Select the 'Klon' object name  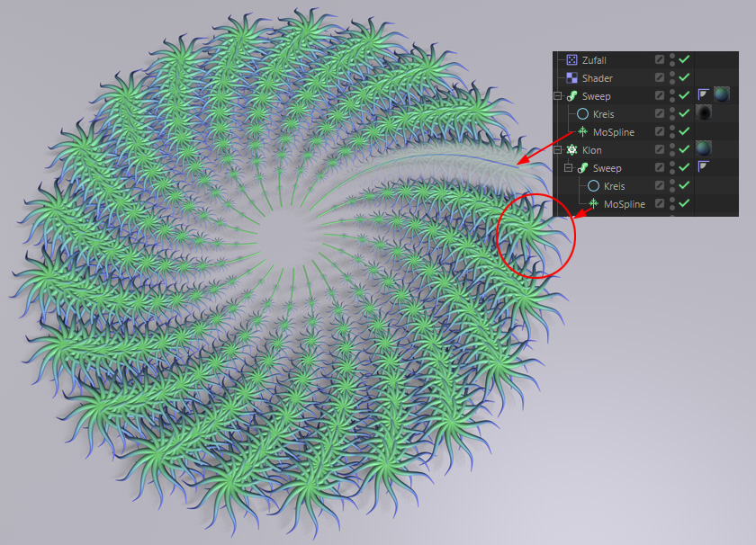[x=591, y=150]
